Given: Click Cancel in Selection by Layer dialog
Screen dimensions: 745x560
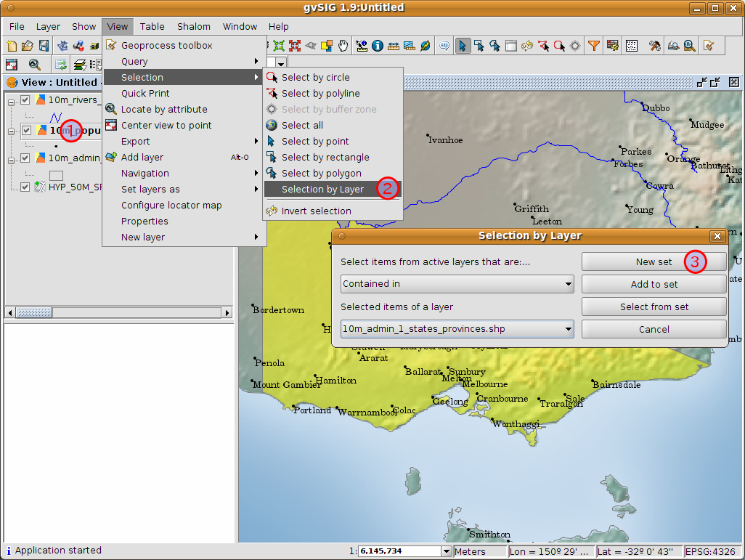Looking at the screenshot, I should coord(654,330).
